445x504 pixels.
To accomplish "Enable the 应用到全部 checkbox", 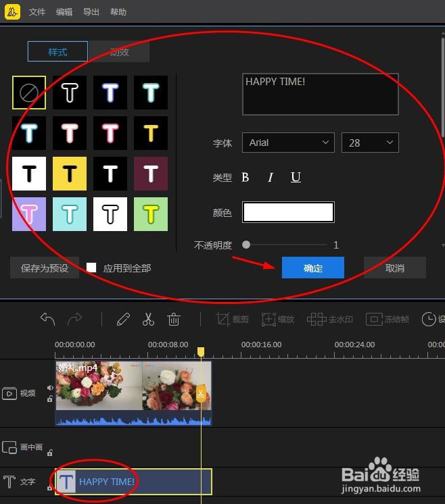I will click(x=91, y=268).
